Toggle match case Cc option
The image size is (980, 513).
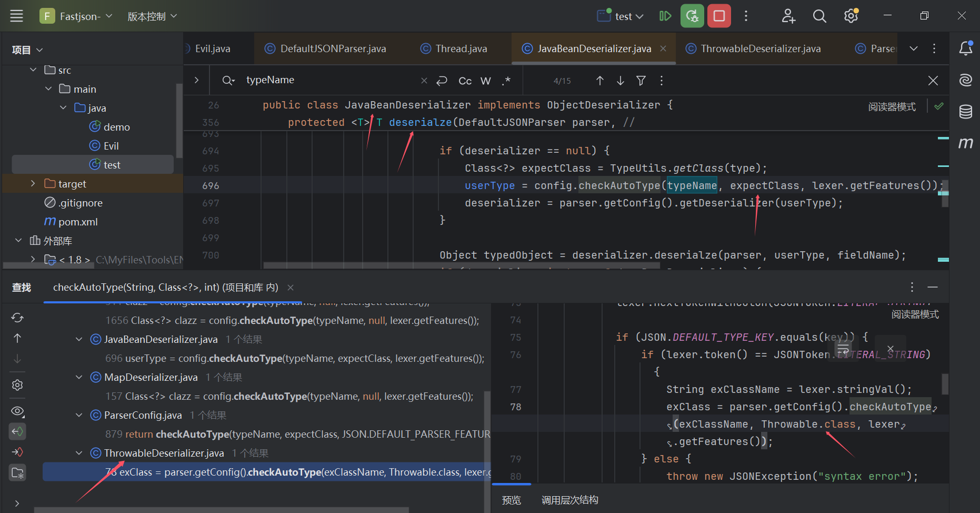[465, 81]
